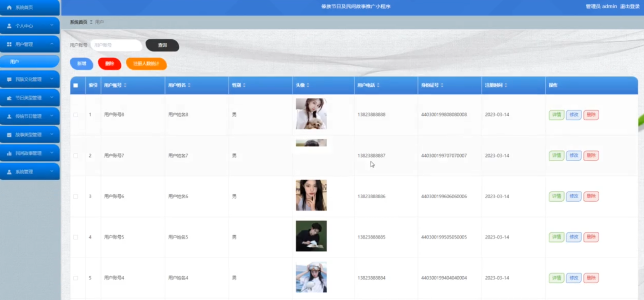This screenshot has height=300, width=644.
Task: Sort by 用户姓名 column arrows
Action: tap(189, 86)
